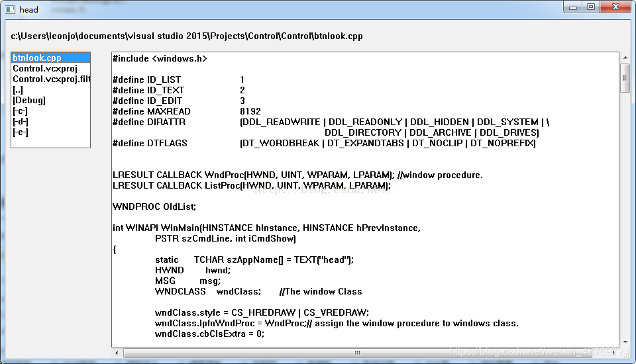Minimize the head window
The width and height of the screenshot is (636, 364).
coord(573,7)
